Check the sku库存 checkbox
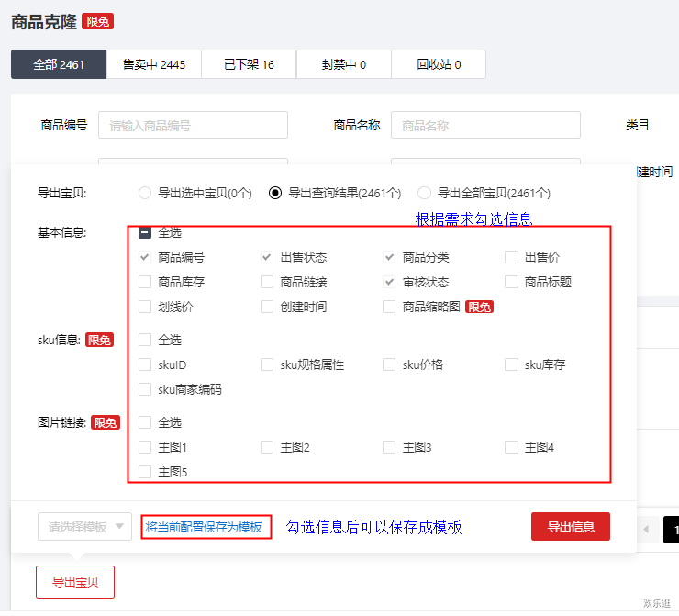Viewport: 679px width, 616px height. 511,364
